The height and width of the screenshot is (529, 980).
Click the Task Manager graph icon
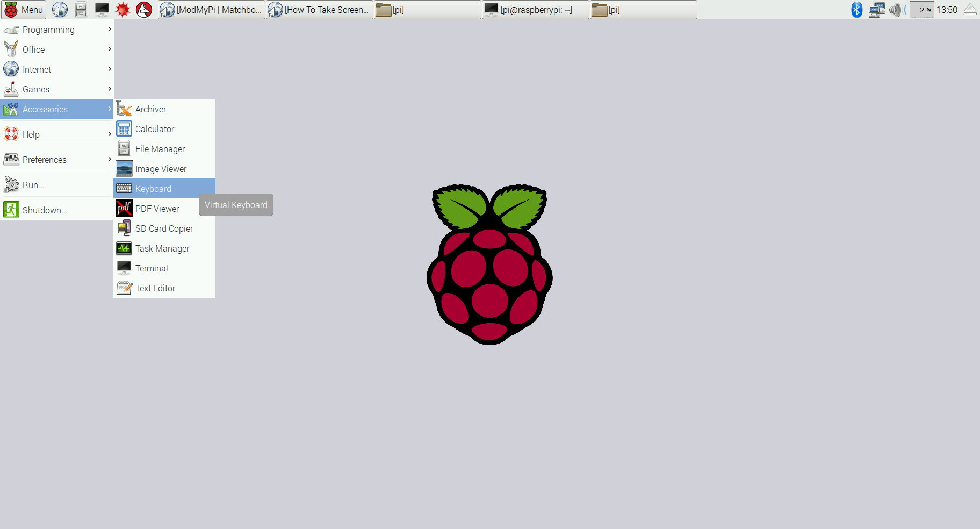124,248
